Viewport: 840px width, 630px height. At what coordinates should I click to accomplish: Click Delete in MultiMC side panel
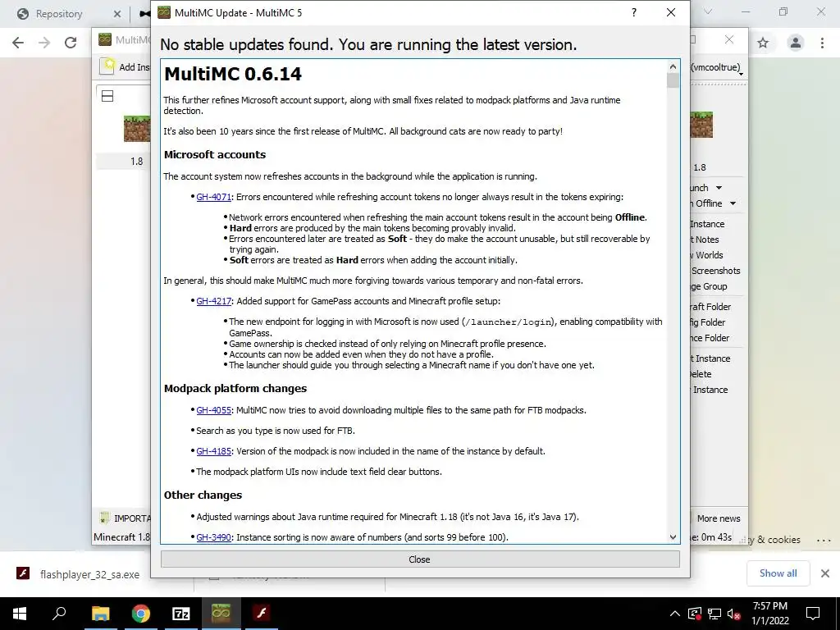(x=701, y=374)
